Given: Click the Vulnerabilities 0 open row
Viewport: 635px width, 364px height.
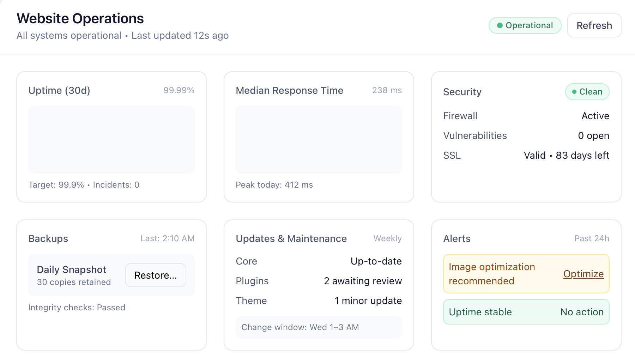Looking at the screenshot, I should (x=526, y=135).
